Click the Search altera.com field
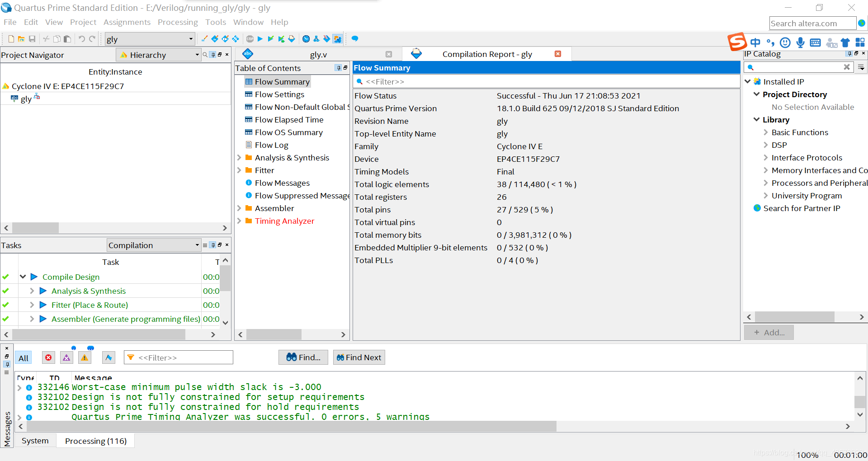 tap(812, 23)
